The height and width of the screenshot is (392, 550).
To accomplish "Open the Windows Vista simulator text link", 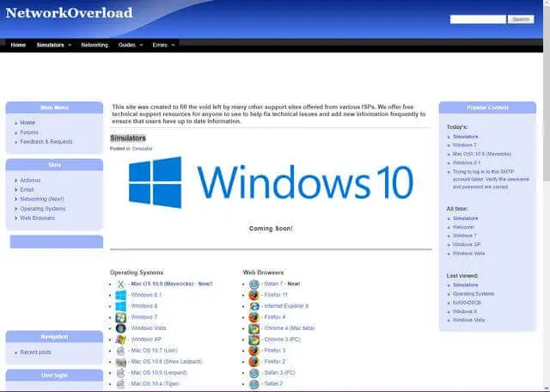I will coord(149,328).
